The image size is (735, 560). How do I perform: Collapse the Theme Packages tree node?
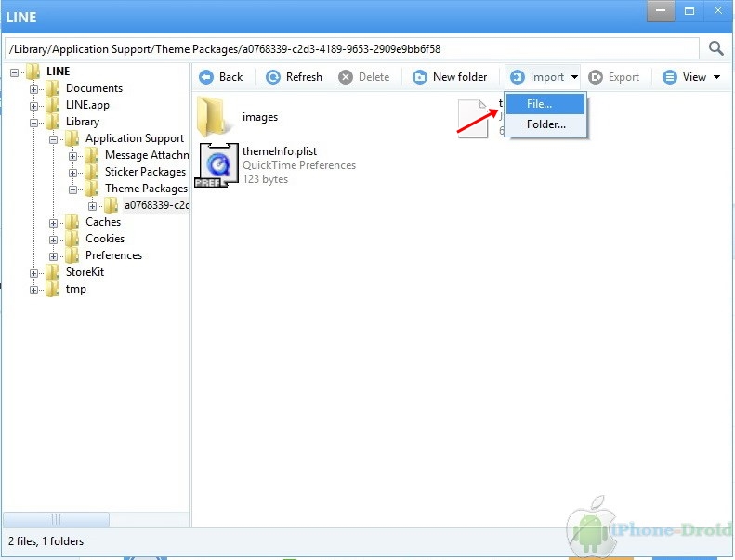pyautogui.click(x=72, y=189)
